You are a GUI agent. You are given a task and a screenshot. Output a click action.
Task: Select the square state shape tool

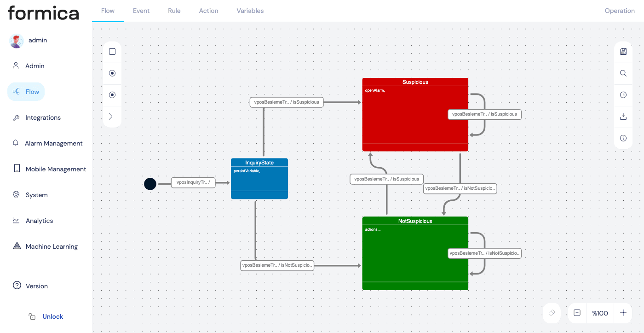click(112, 52)
